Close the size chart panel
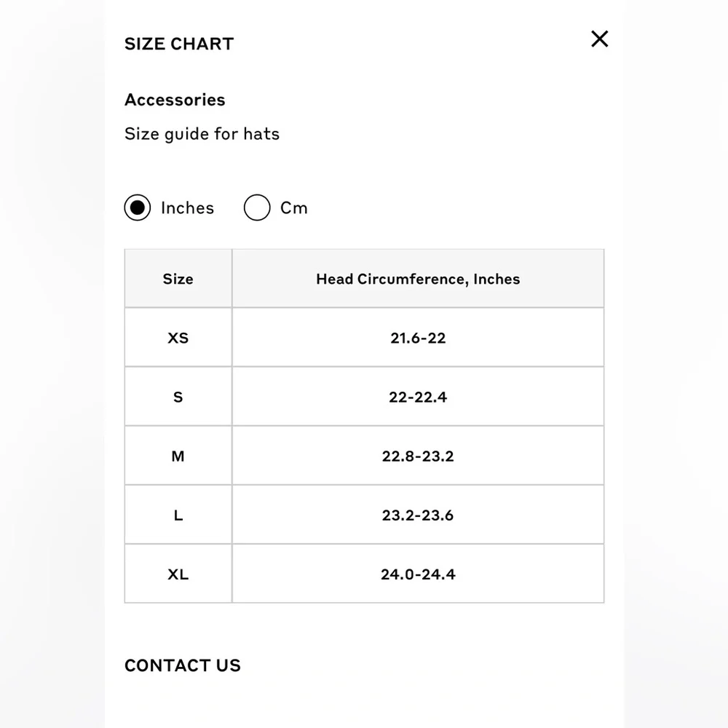The image size is (728, 728). (599, 39)
